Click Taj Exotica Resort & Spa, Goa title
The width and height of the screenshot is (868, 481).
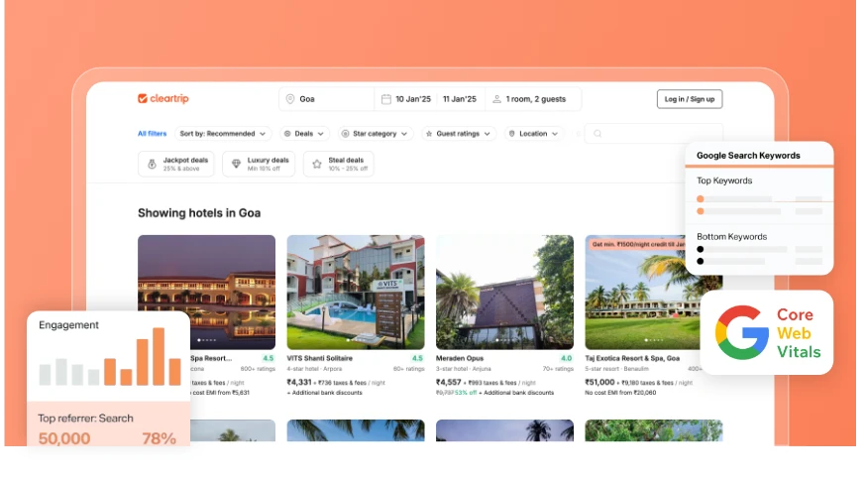tap(632, 359)
